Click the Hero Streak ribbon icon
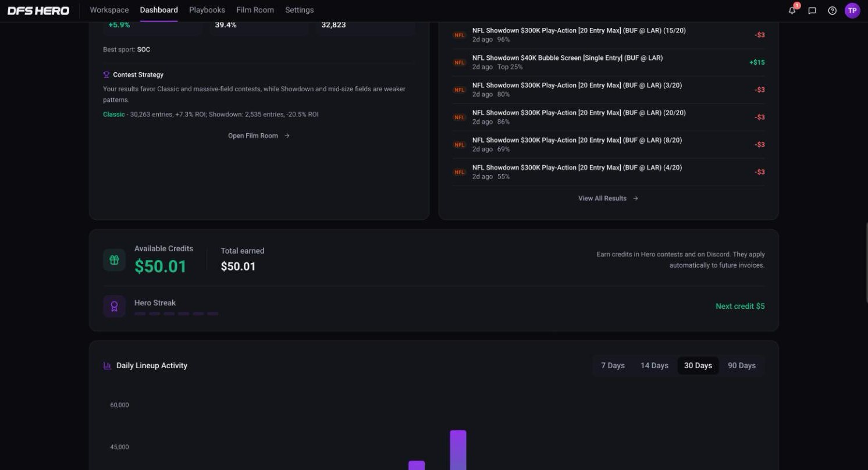This screenshot has height=470, width=868. (x=114, y=307)
